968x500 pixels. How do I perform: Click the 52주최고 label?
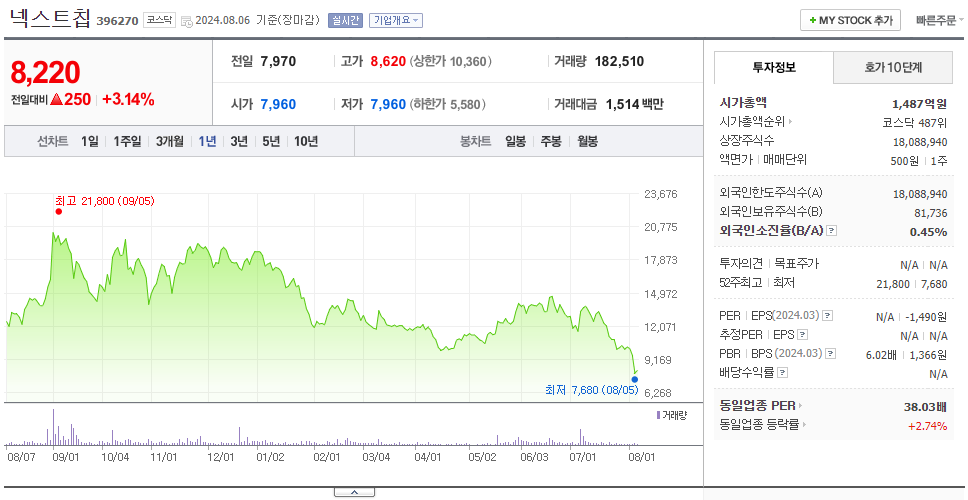click(741, 283)
